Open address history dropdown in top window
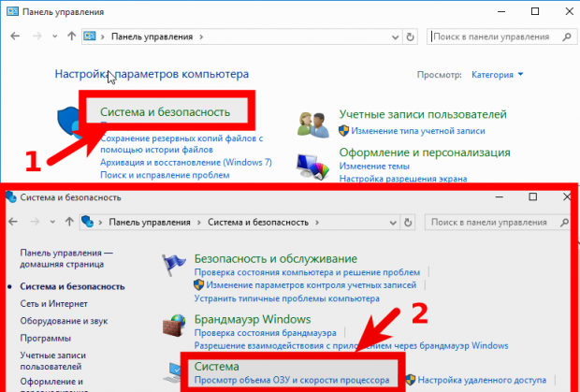The height and width of the screenshot is (392, 580). [x=395, y=37]
